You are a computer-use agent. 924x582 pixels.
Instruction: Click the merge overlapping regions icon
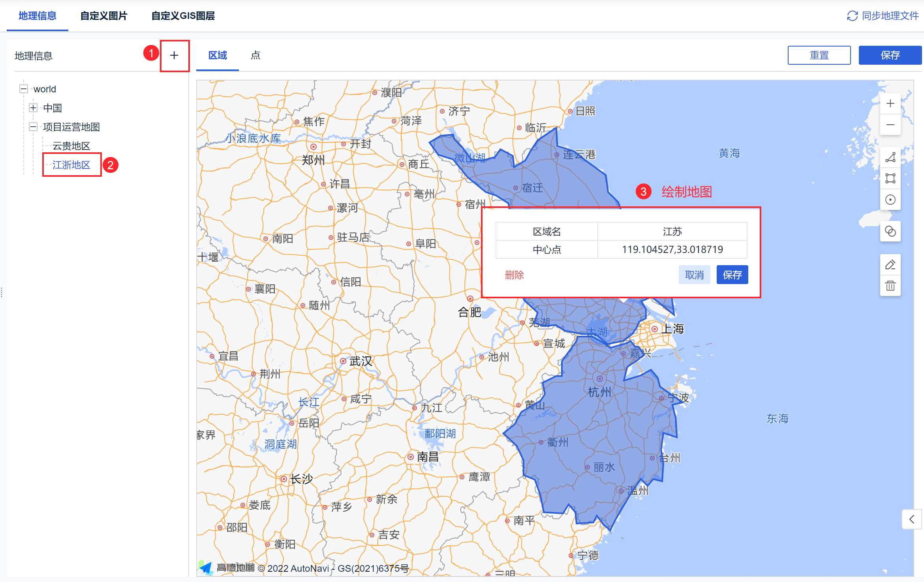890,231
